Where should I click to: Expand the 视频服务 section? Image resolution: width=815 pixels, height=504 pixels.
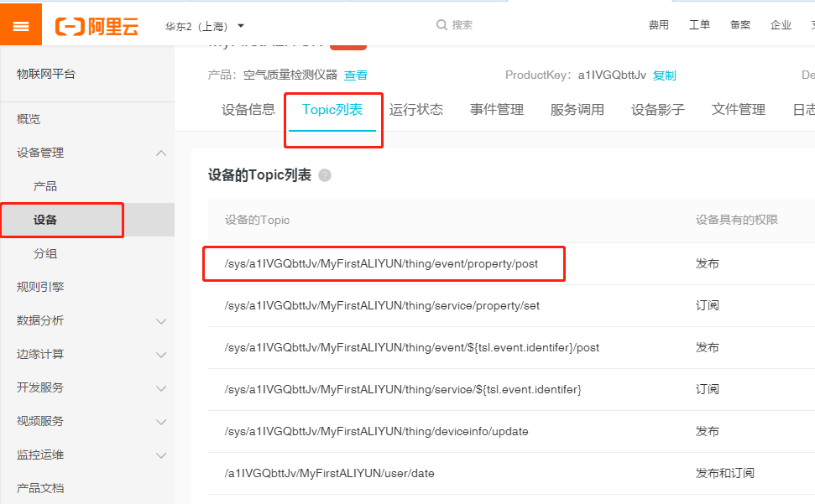tap(161, 422)
